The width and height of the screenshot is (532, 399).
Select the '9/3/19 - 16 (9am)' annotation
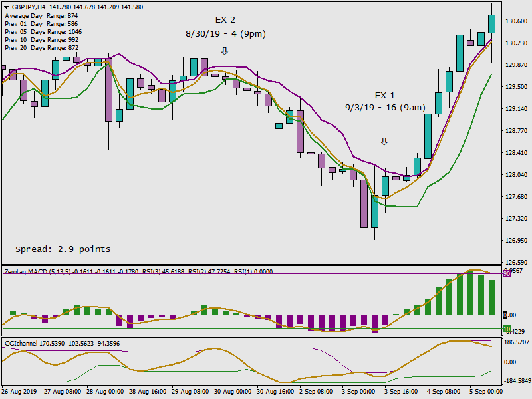(386, 108)
